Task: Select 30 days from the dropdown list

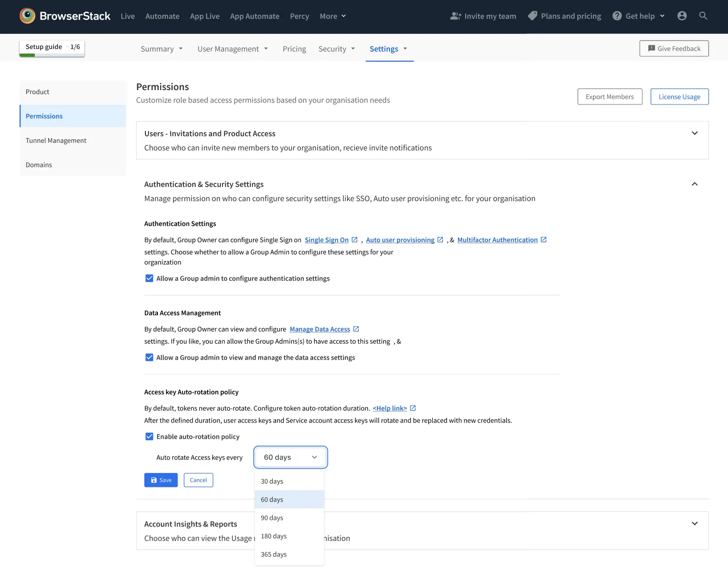Action: click(x=290, y=481)
